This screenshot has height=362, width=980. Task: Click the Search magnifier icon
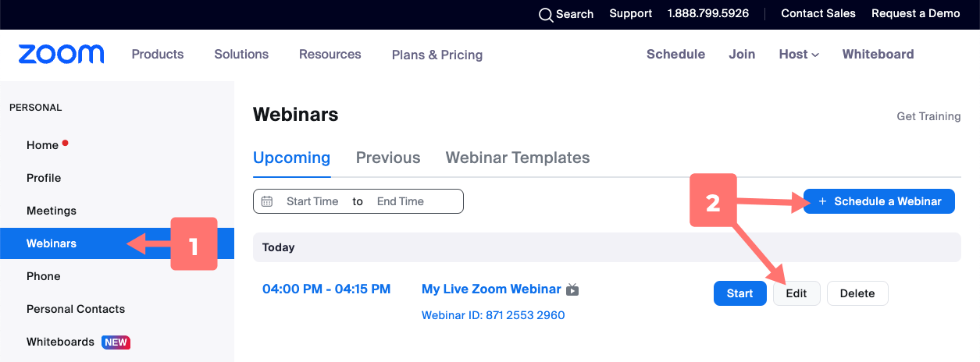[x=546, y=15]
